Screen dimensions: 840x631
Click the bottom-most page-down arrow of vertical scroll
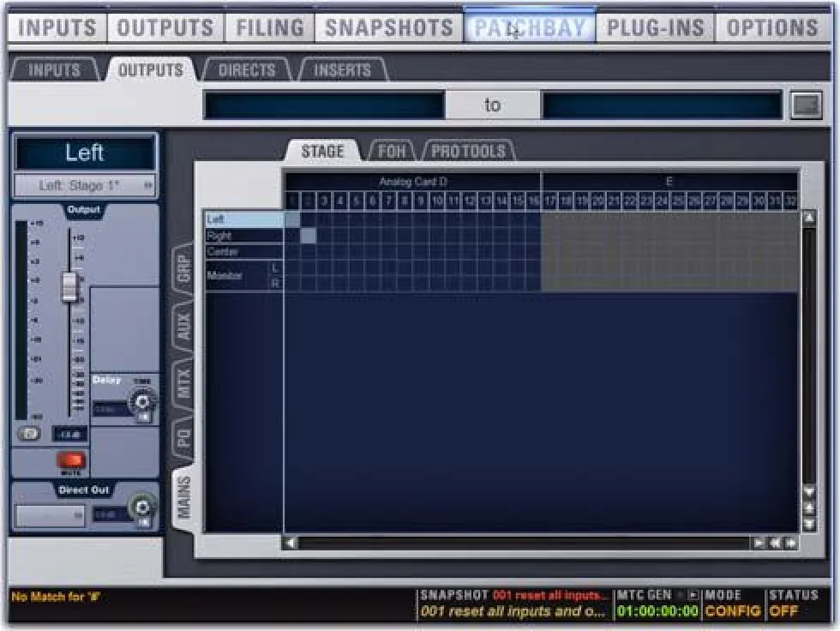point(809,525)
